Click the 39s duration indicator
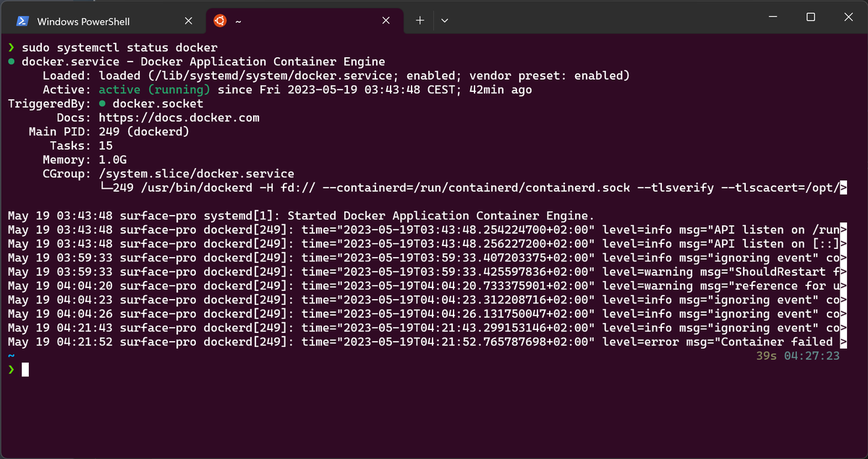 [767, 355]
